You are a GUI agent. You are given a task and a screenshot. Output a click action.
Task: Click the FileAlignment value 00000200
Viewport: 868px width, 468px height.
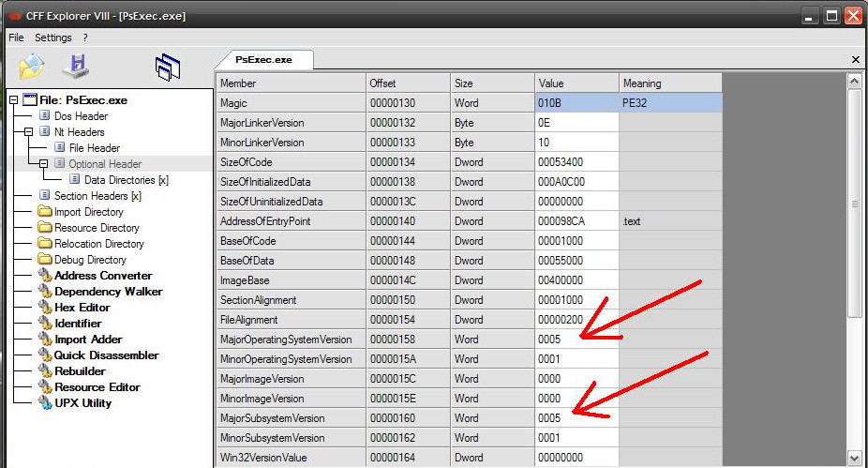click(x=576, y=320)
